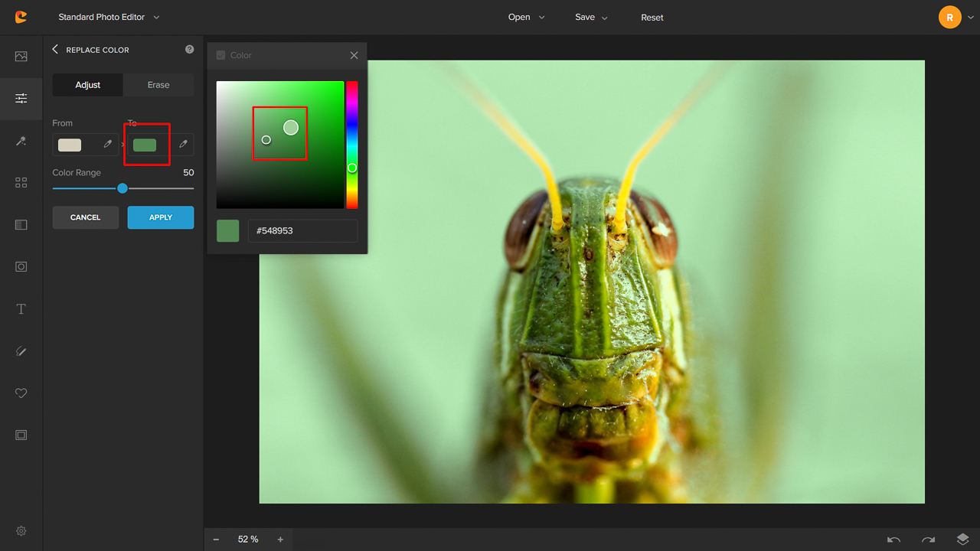Open the Overlays panel icon
The width and height of the screenshot is (980, 551).
(21, 224)
